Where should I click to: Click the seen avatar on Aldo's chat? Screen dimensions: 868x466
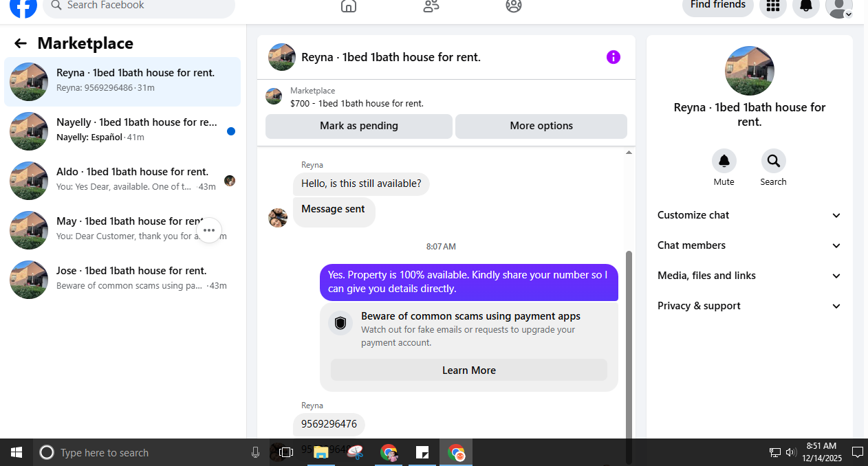(230, 181)
